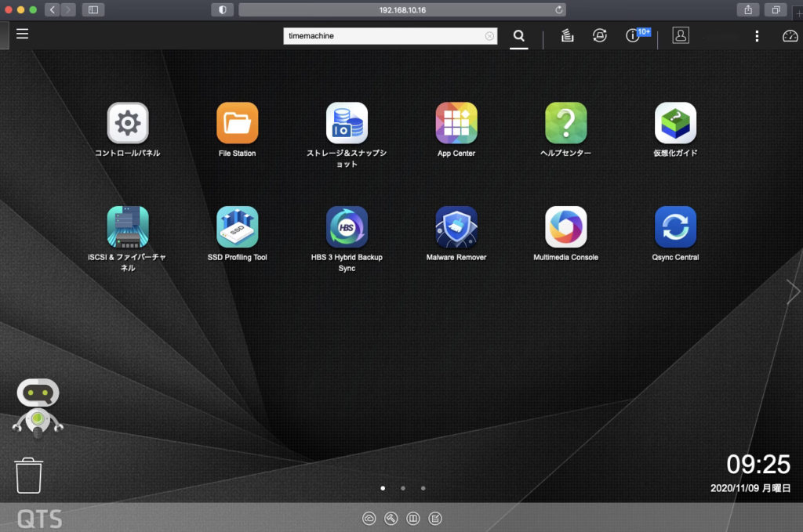The width and height of the screenshot is (803, 532).
Task: Open HBS 3 Hybrid Backup Sync
Action: pyautogui.click(x=347, y=226)
